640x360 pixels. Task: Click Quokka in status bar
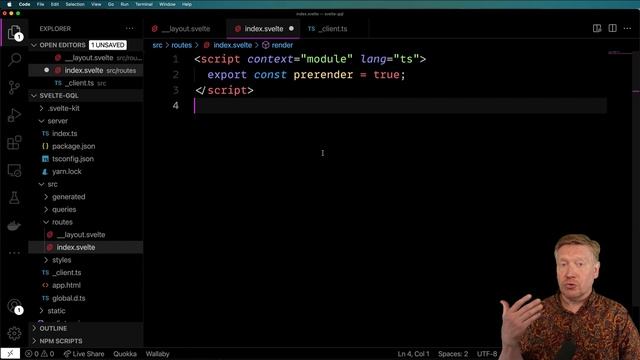point(125,354)
